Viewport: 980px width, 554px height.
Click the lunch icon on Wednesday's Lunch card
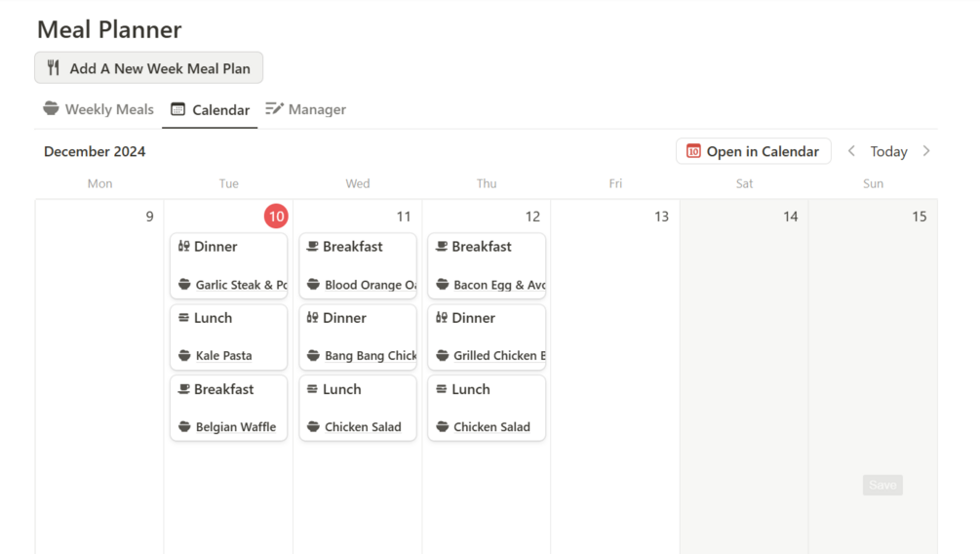pyautogui.click(x=312, y=389)
